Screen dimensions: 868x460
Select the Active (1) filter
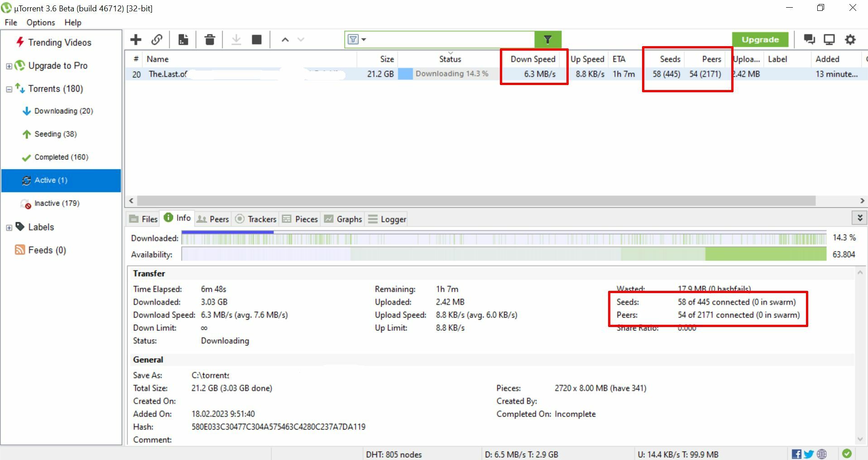click(61, 180)
